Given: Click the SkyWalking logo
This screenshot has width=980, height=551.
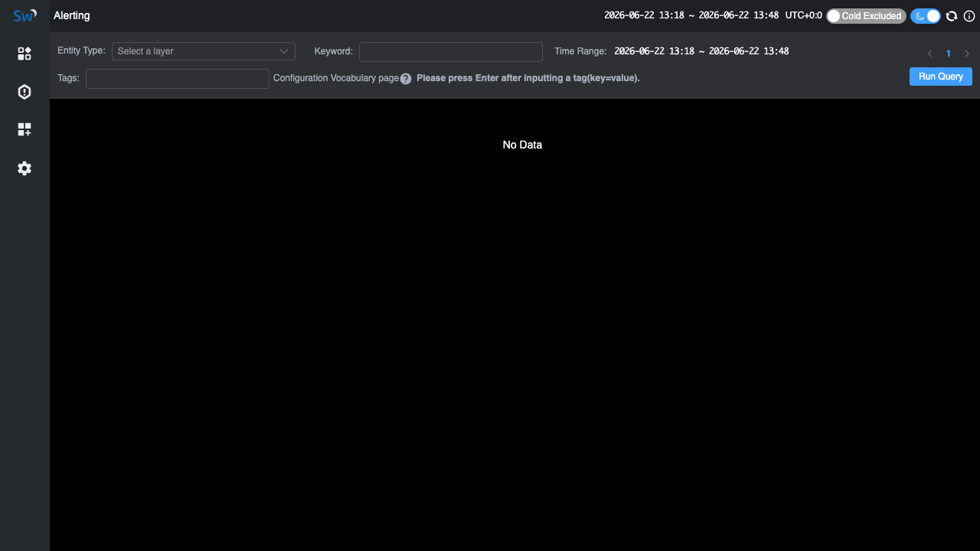Looking at the screenshot, I should tap(24, 15).
